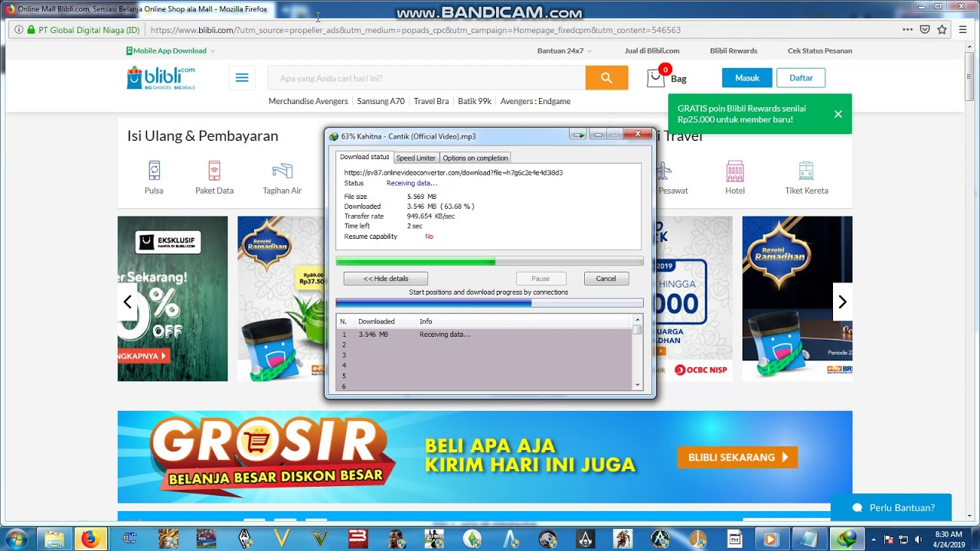Select the Hotel icon
Viewport: 980px width, 551px height.
pos(735,171)
